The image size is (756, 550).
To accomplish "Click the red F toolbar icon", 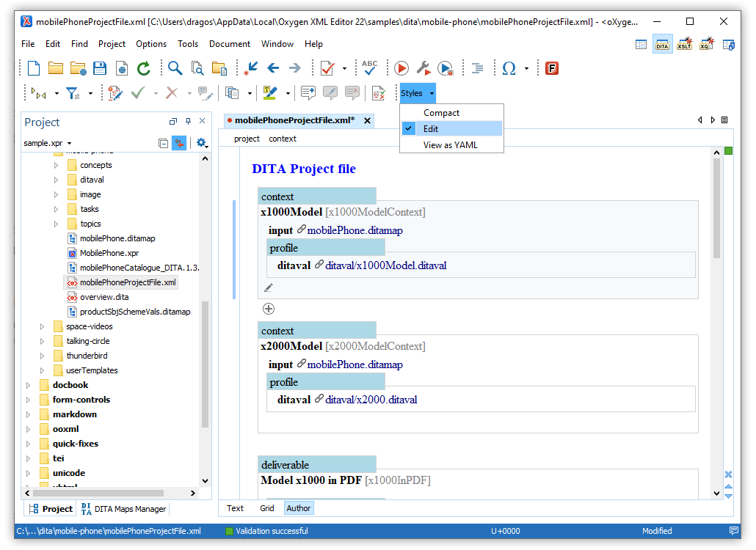I will 552,68.
